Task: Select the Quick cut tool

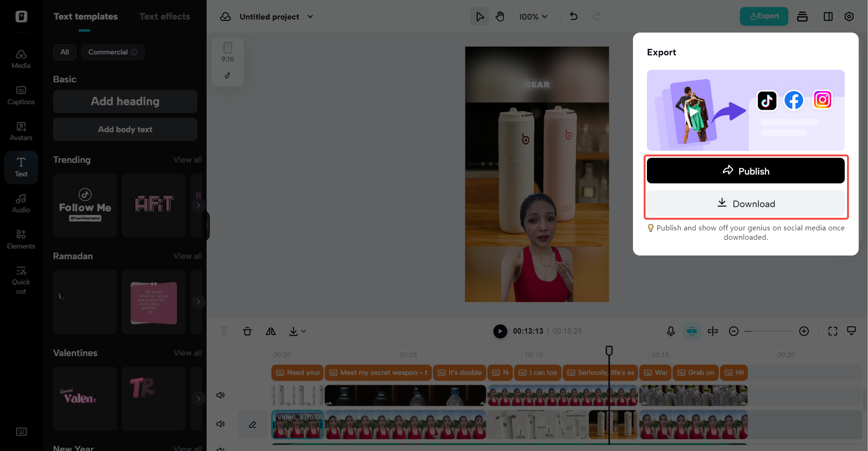Action: [20, 279]
